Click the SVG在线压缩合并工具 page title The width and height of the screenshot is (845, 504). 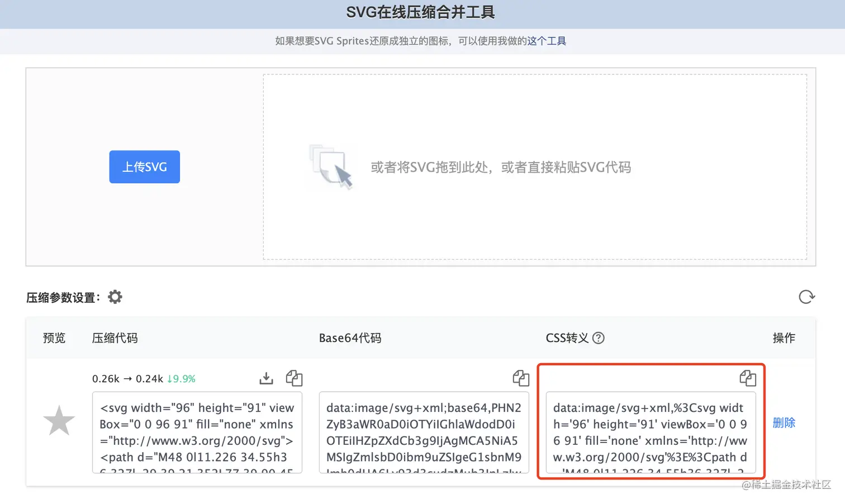[x=420, y=12]
